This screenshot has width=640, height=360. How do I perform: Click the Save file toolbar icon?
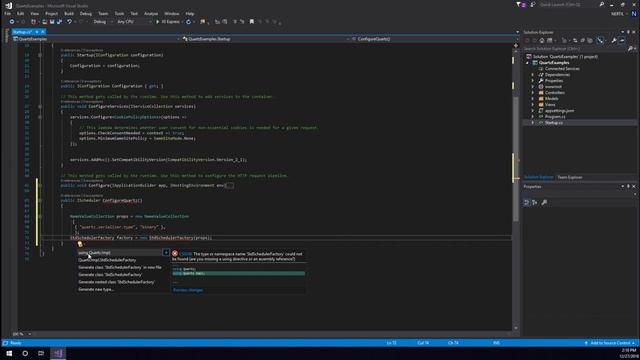point(52,22)
